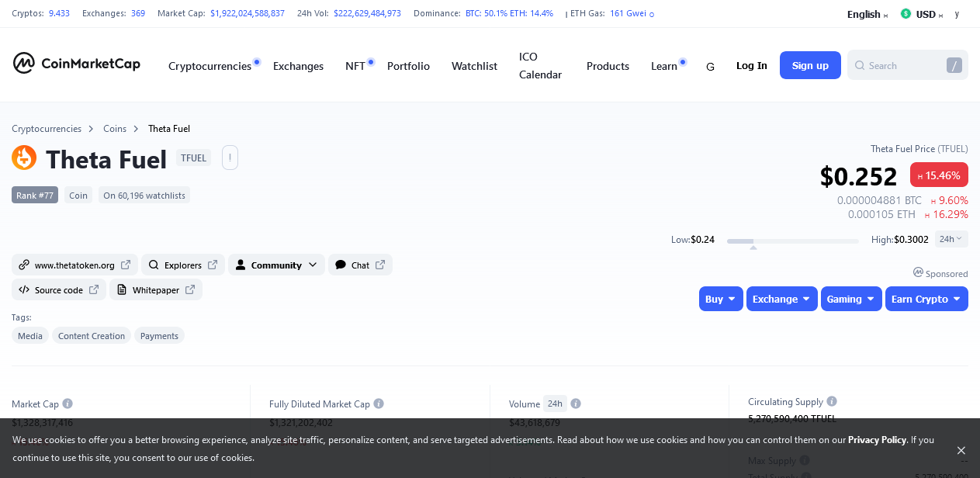Click the Sign up button

810,65
